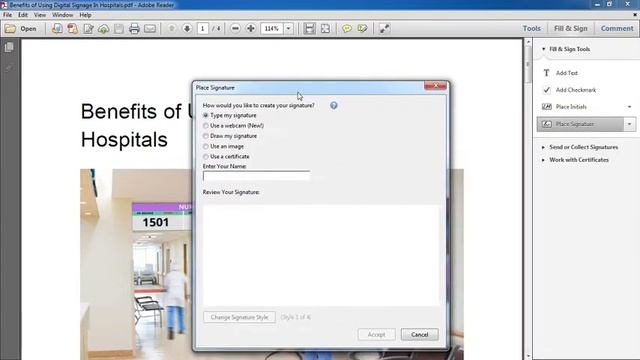
Task: Click the sticky note comment icon
Action: [x=347, y=29]
